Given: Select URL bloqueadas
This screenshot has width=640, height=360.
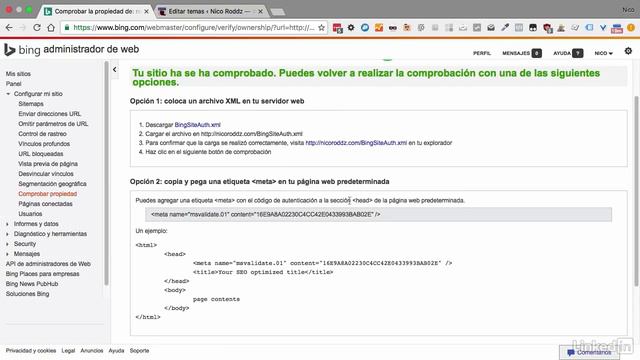Looking at the screenshot, I should pos(40,154).
